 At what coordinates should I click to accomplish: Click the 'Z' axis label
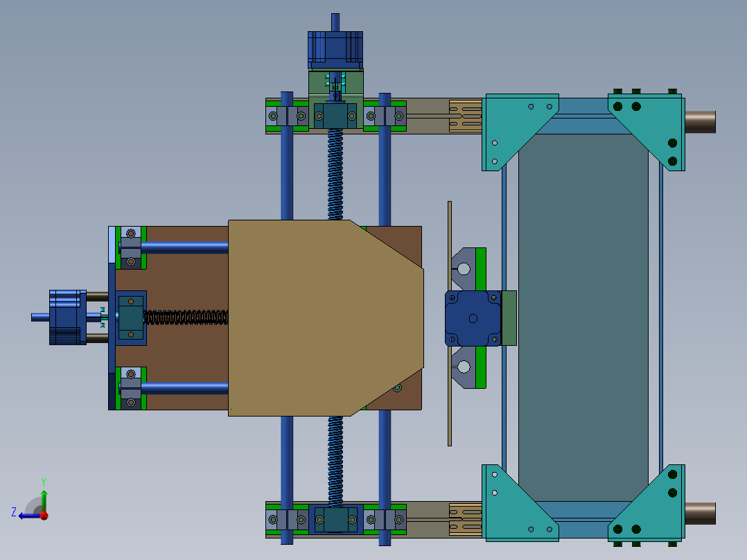[x=14, y=512]
